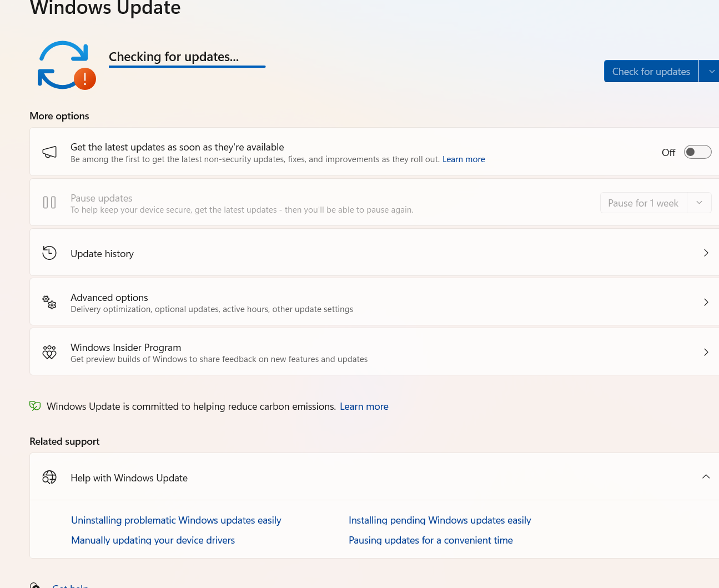The width and height of the screenshot is (719, 588).
Task: Click the megaphone icon for latest updates
Action: click(49, 152)
